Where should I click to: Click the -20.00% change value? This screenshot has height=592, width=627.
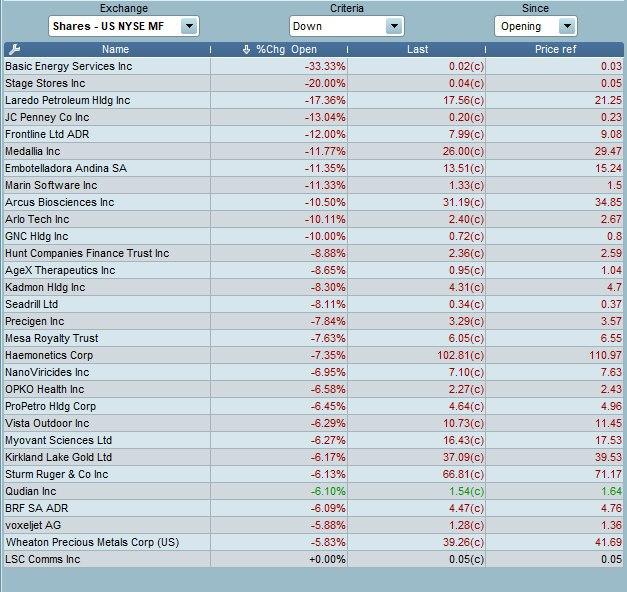point(325,83)
